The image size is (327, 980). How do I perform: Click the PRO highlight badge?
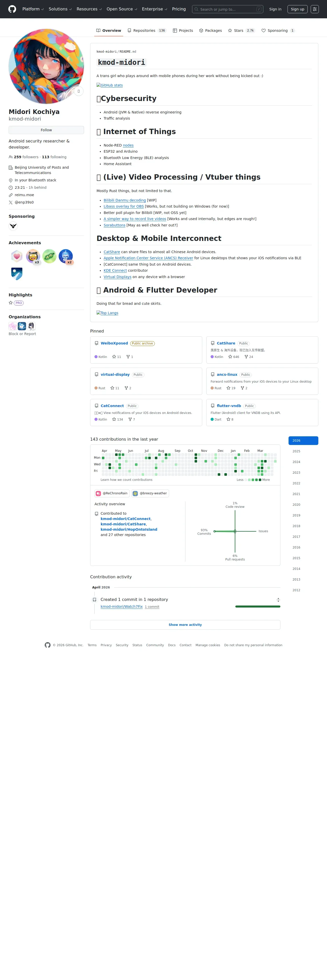click(19, 303)
